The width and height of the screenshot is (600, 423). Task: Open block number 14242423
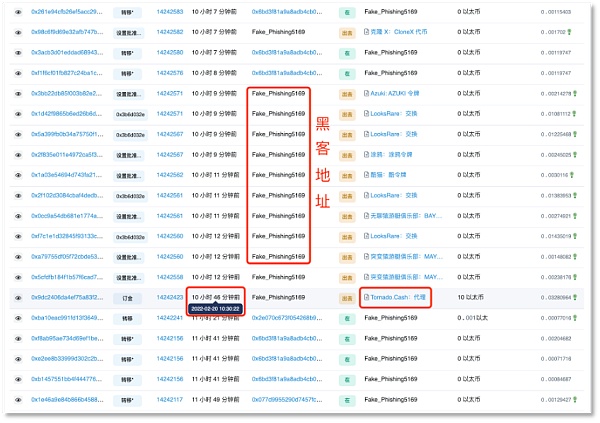coord(170,297)
